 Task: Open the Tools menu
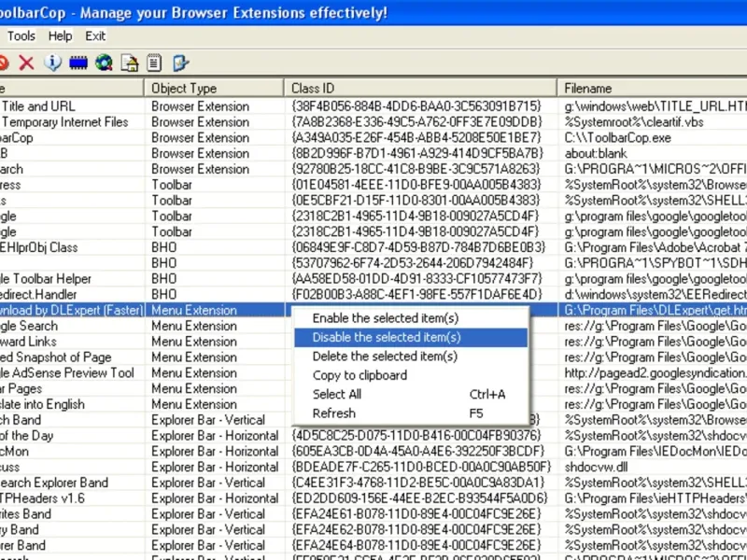point(21,35)
